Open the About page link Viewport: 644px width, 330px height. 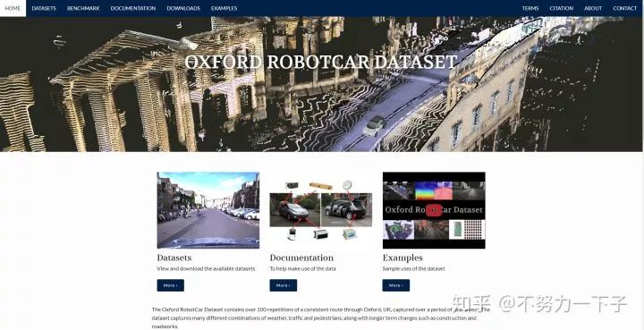(593, 8)
